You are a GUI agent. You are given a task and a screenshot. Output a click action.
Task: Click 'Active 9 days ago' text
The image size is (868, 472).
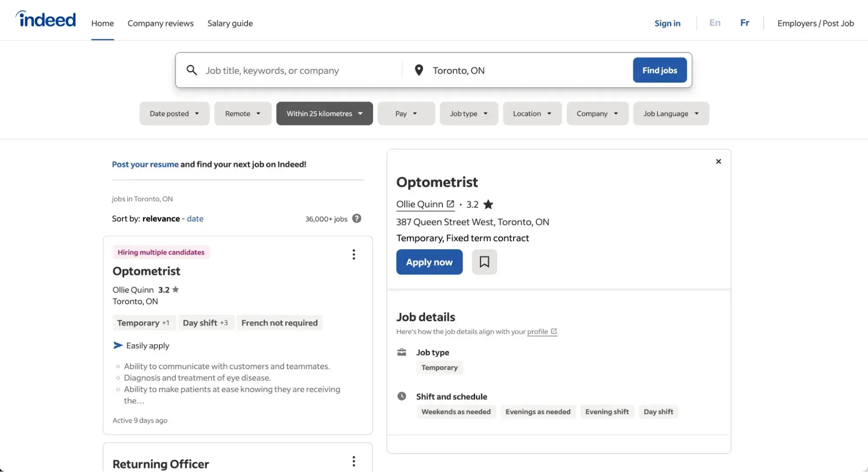tap(140, 420)
